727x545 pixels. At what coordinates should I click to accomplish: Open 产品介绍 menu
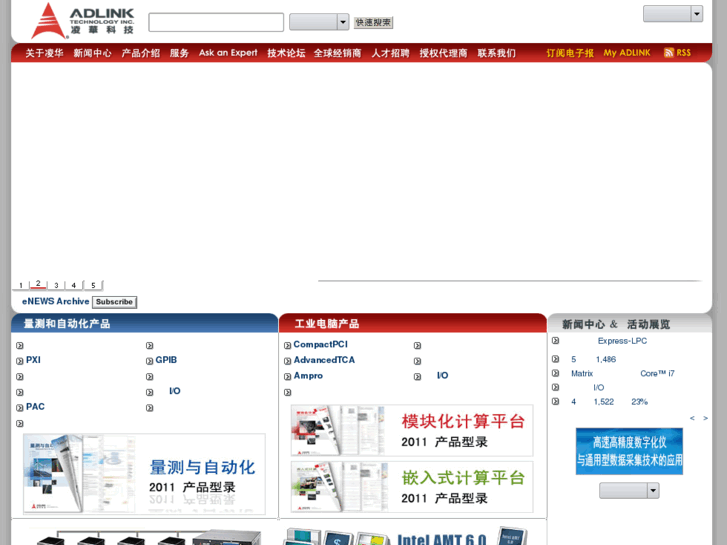pos(140,53)
